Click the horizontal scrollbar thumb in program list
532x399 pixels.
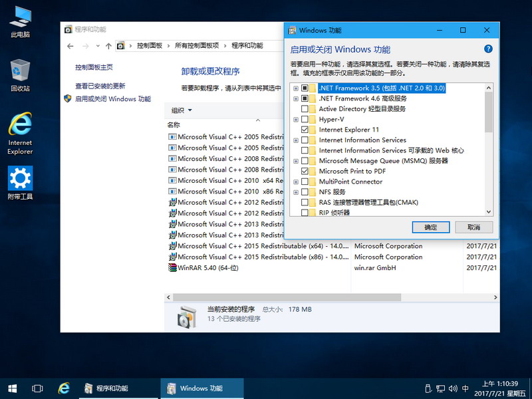click(x=287, y=297)
